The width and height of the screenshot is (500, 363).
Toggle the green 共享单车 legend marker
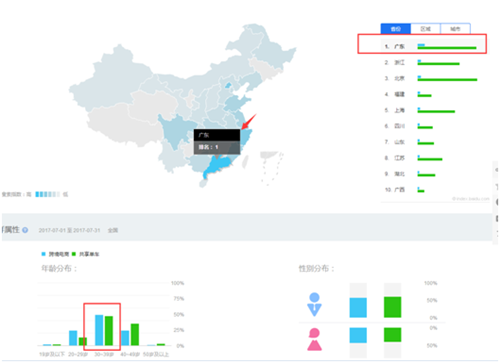tap(74, 254)
